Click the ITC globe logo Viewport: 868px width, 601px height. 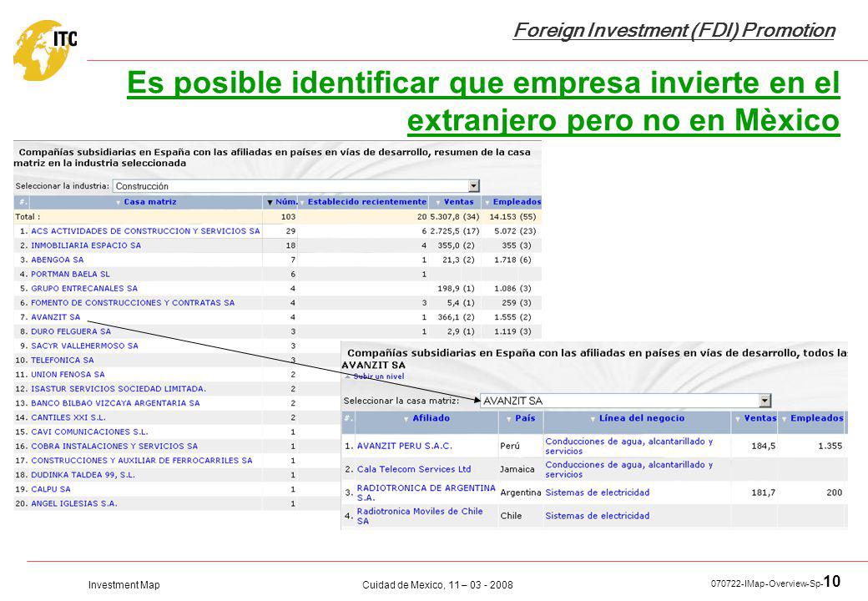coord(44,50)
